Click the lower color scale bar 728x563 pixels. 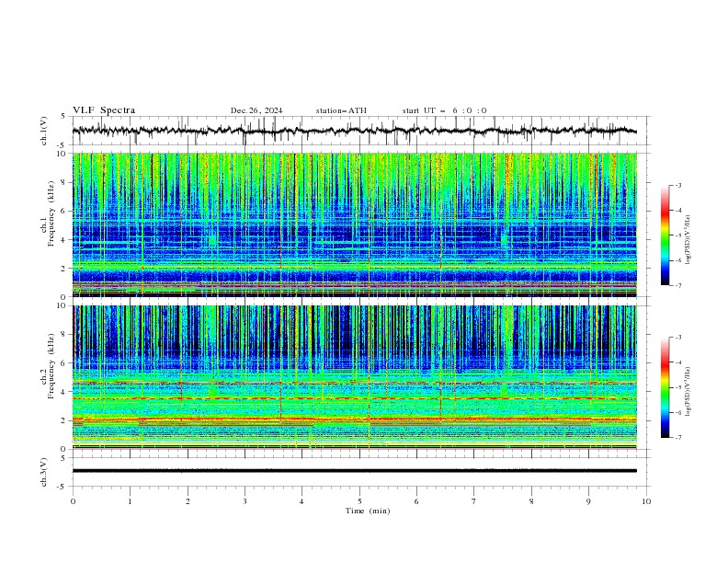[x=665, y=387]
